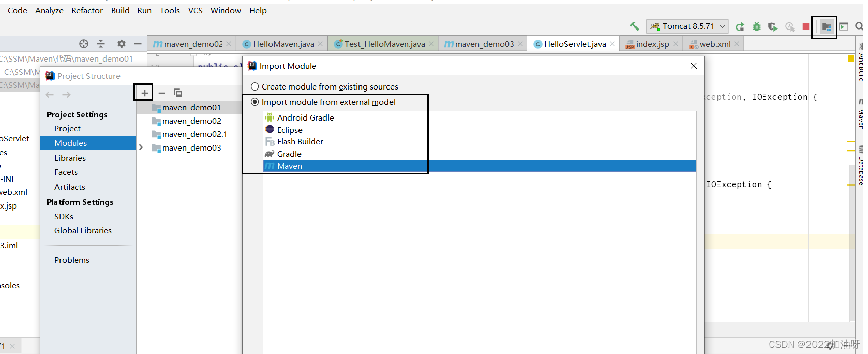868x354 pixels.
Task: Open the Maven tool window side tab
Action: click(x=860, y=114)
